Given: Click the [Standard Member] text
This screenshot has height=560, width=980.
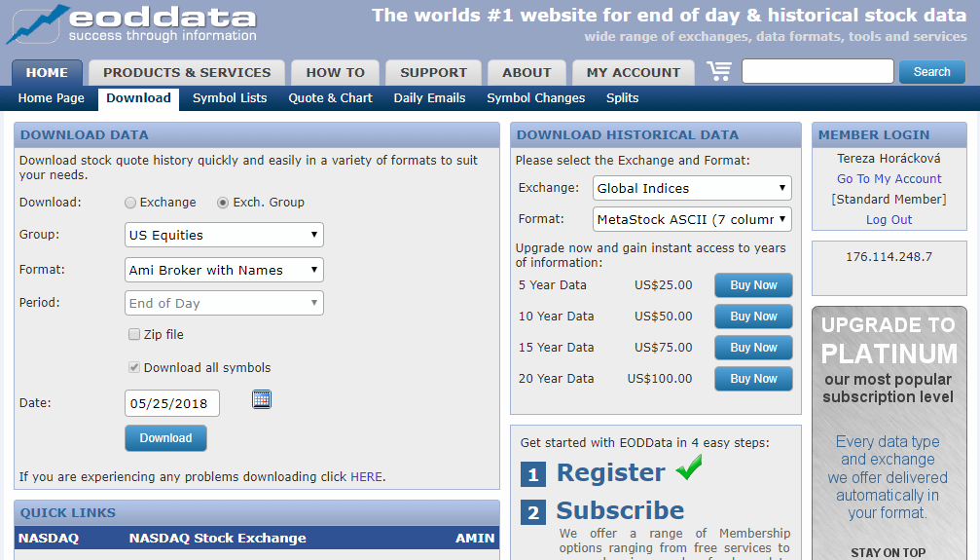Looking at the screenshot, I should [889, 199].
